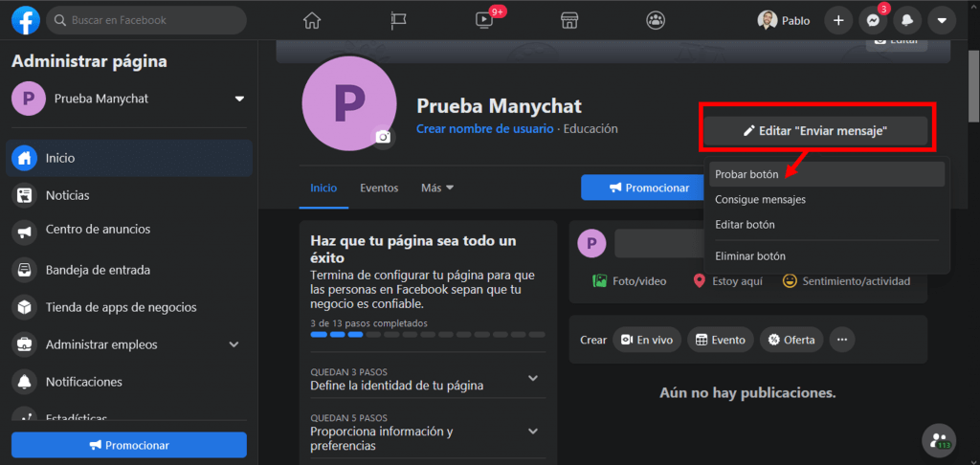Click the bell icon beside Notificaciones
This screenshot has width=980, height=465.
(24, 381)
